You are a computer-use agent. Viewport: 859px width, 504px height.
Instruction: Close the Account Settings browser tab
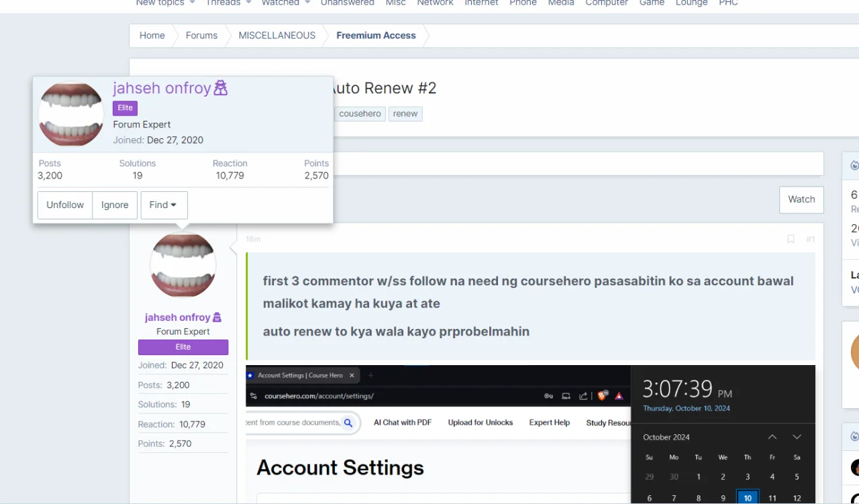352,375
